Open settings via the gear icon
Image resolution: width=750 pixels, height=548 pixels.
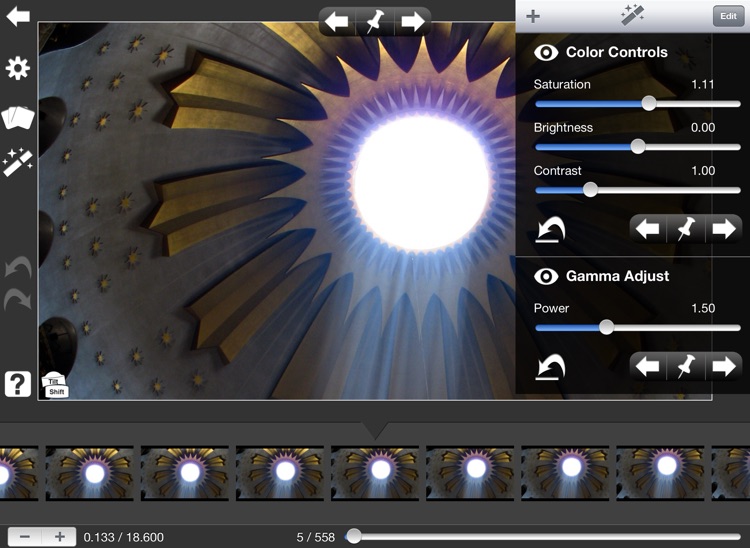tap(18, 68)
